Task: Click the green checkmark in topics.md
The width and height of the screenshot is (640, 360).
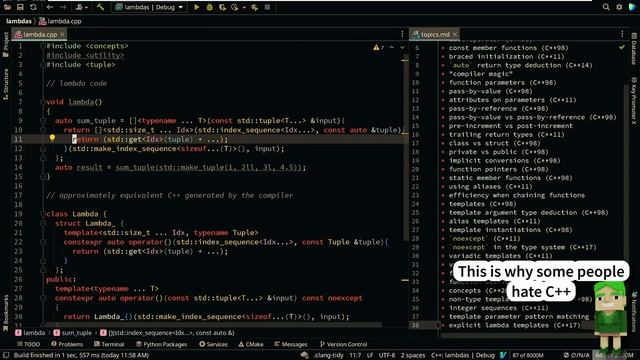Action: click(622, 47)
